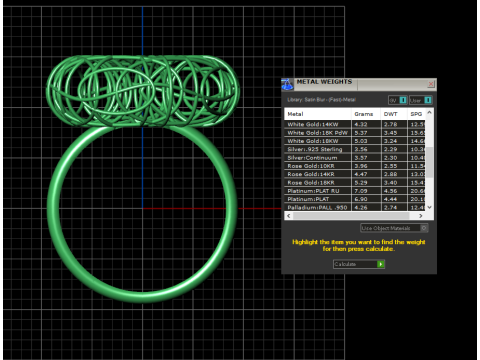480x360 pixels.
Task: Click the 4.56 DWT value
Action: [390, 191]
